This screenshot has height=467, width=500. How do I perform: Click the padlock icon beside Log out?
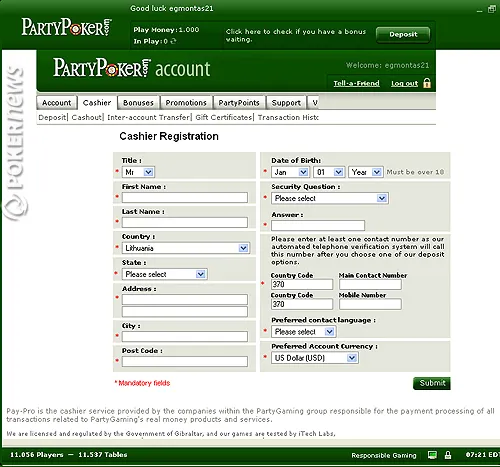coord(427,83)
